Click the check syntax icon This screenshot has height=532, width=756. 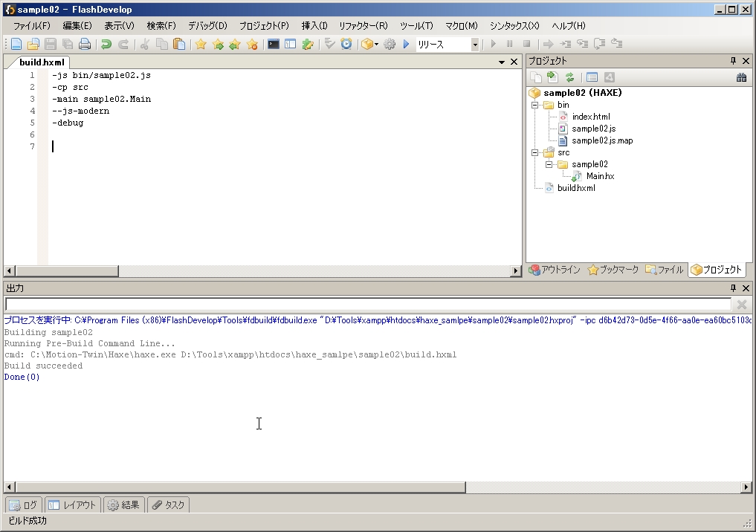[329, 45]
